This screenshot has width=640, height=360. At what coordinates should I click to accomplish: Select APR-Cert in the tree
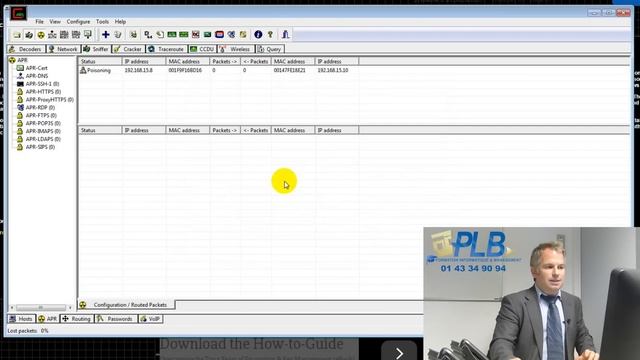pyautogui.click(x=36, y=68)
